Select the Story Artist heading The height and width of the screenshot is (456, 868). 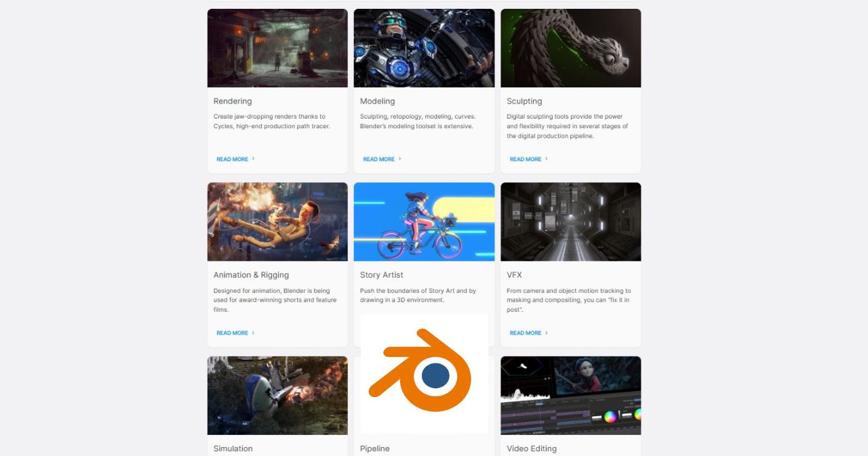[382, 275]
